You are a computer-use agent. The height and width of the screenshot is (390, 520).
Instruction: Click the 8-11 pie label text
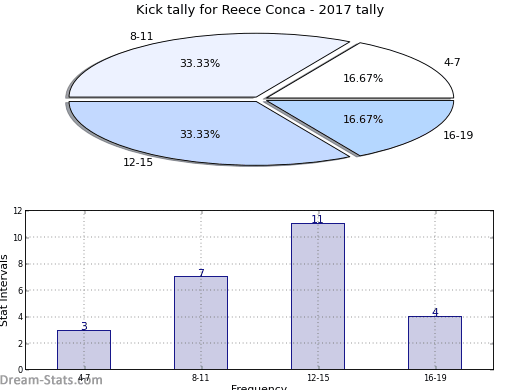coord(142,36)
